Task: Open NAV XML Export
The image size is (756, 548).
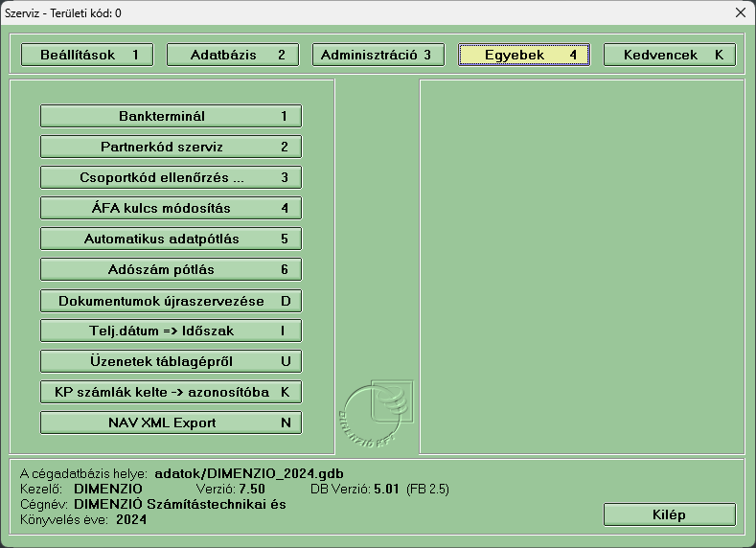Action: tap(171, 422)
